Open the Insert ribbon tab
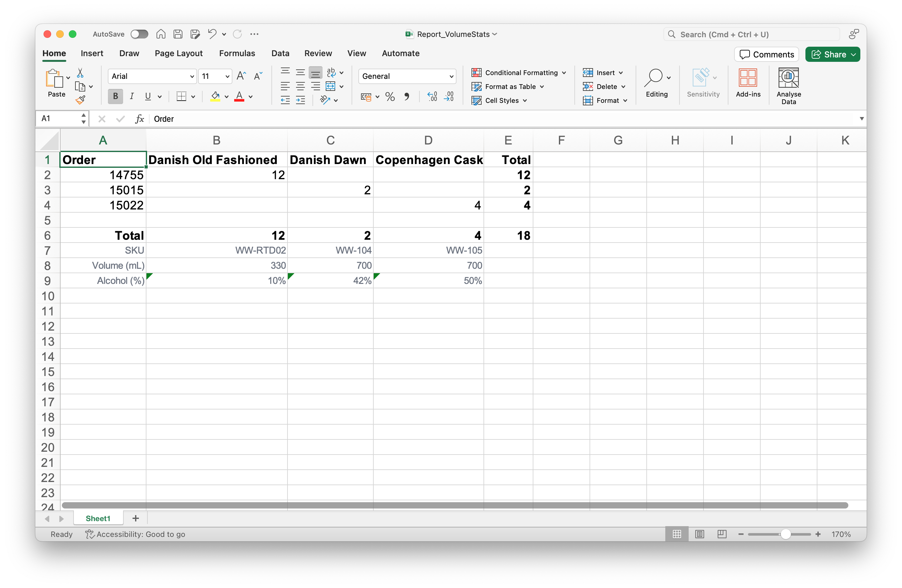 (x=92, y=53)
